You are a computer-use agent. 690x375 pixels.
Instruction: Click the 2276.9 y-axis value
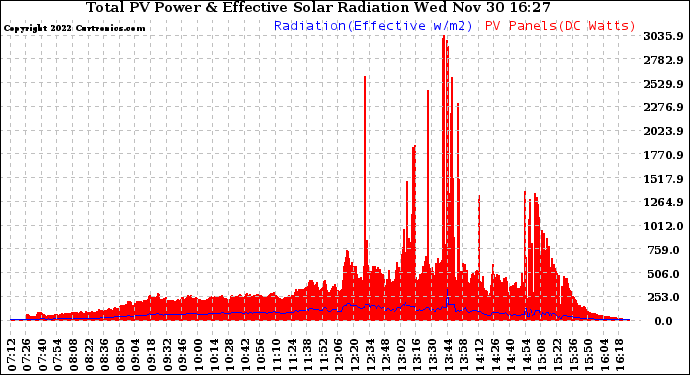click(663, 107)
